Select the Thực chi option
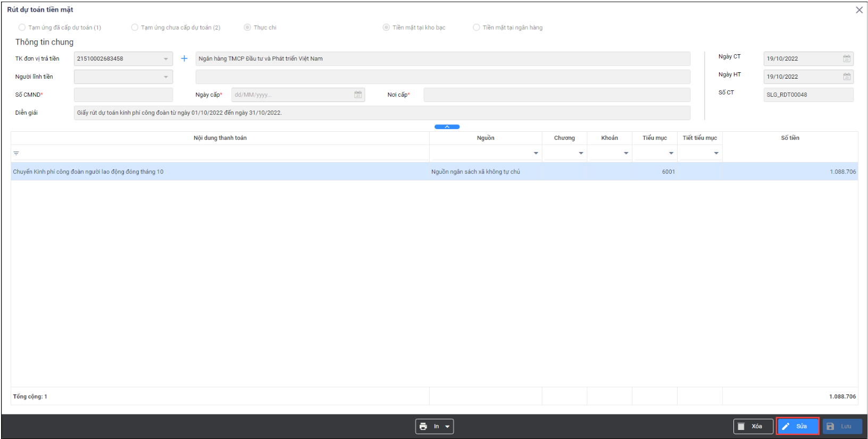 [x=260, y=28]
